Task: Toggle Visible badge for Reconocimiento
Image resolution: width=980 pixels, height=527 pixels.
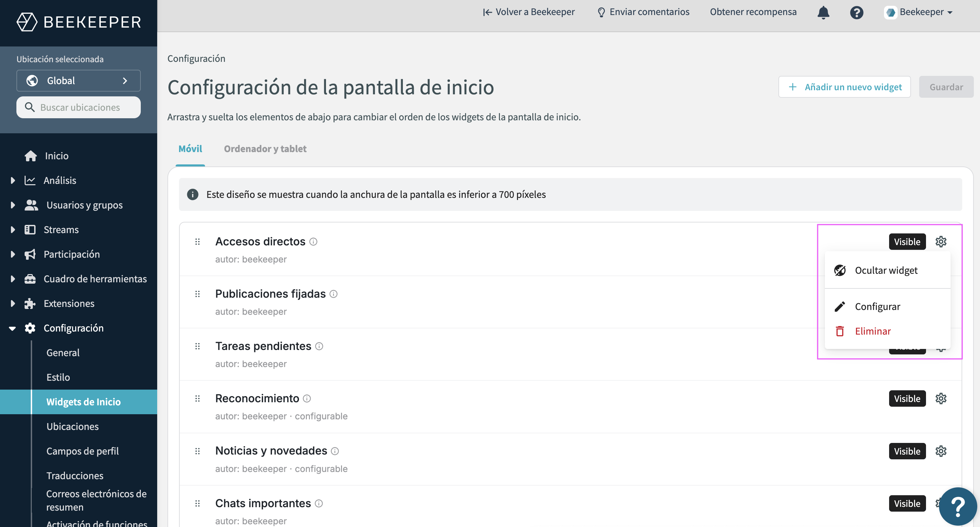Action: (907, 398)
